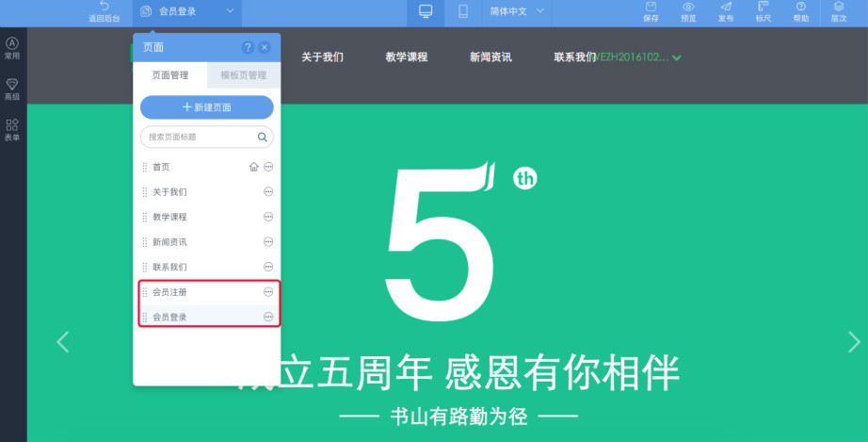This screenshot has width=868, height=442.
Task: Toggle the 标尺 (Ruler) tool
Action: point(763,8)
